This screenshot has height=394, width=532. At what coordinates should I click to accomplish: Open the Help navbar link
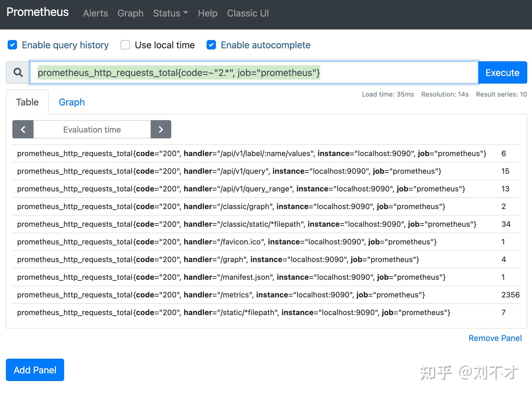(207, 13)
